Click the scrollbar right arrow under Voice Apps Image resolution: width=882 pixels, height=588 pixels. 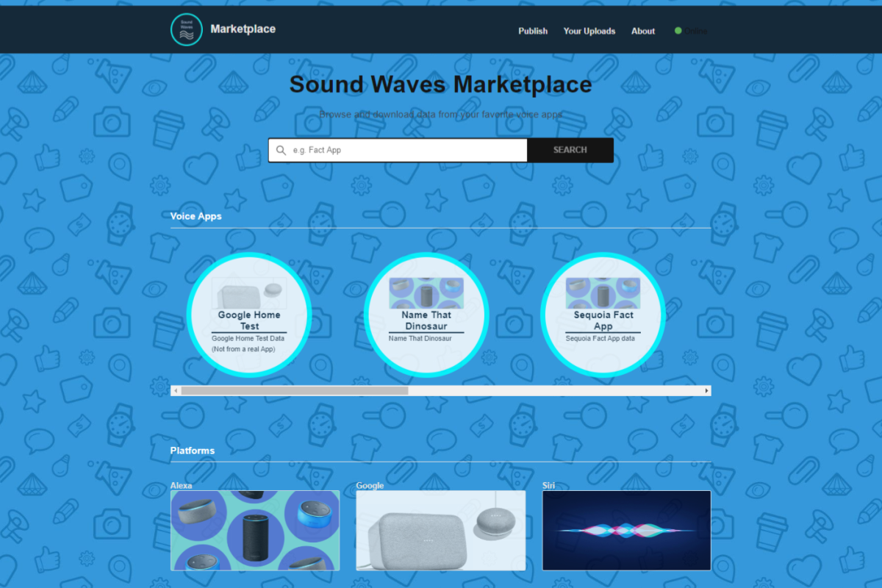point(707,391)
